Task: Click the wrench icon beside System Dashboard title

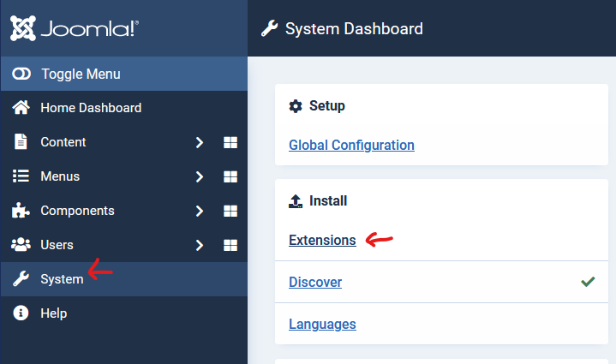Action: tap(270, 28)
